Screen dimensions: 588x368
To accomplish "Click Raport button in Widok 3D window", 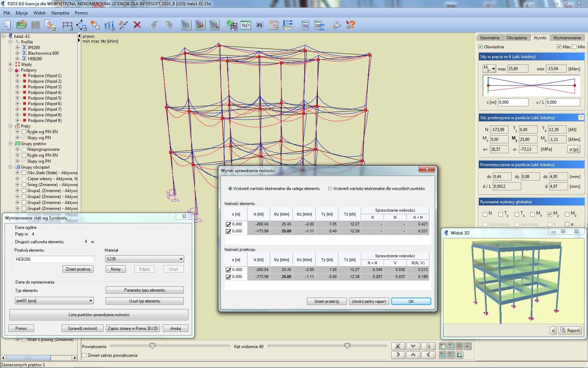I will click(570, 330).
